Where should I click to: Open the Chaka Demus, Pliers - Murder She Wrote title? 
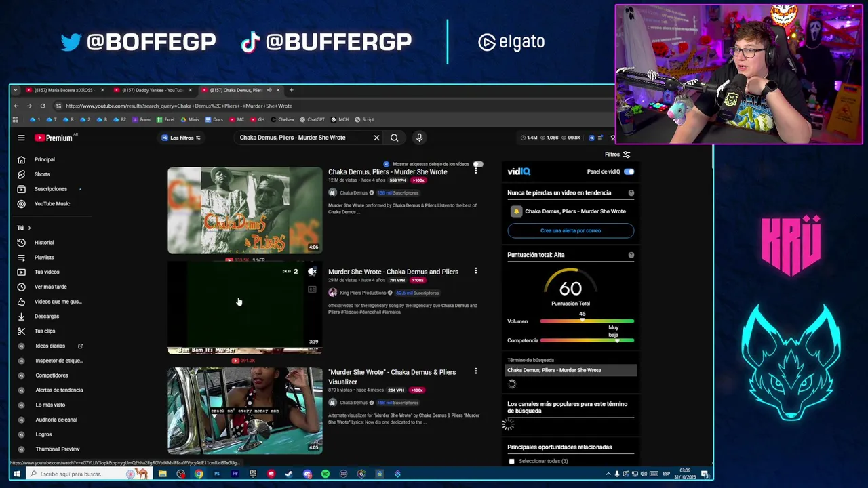pos(387,172)
